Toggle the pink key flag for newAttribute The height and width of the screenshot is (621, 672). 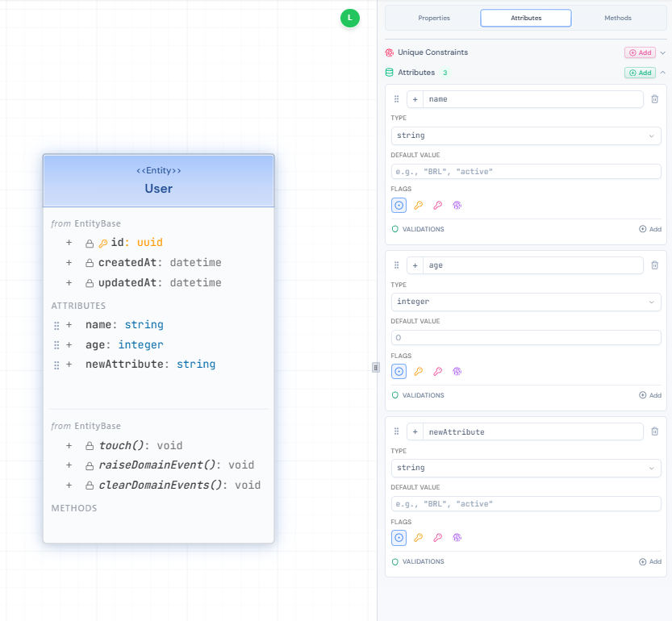437,538
